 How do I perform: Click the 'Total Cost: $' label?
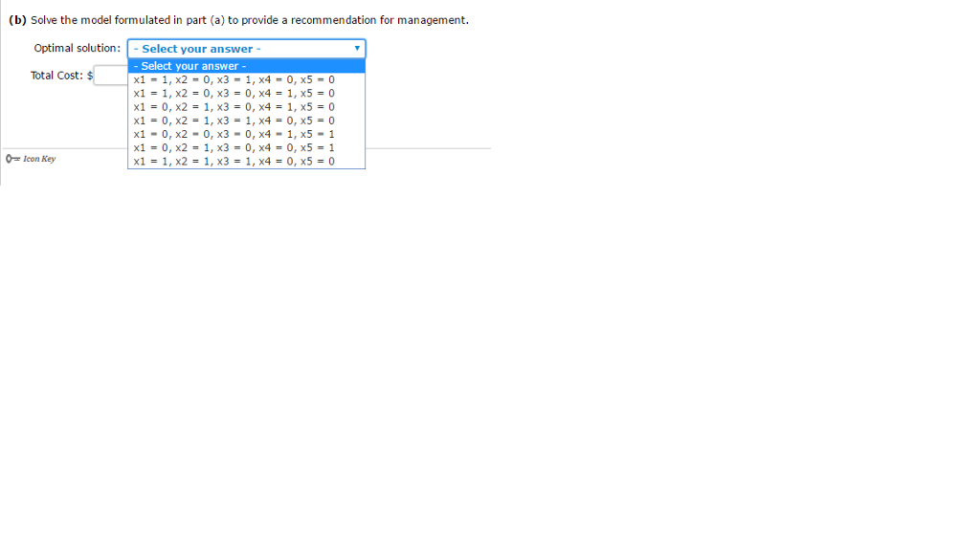point(61,76)
